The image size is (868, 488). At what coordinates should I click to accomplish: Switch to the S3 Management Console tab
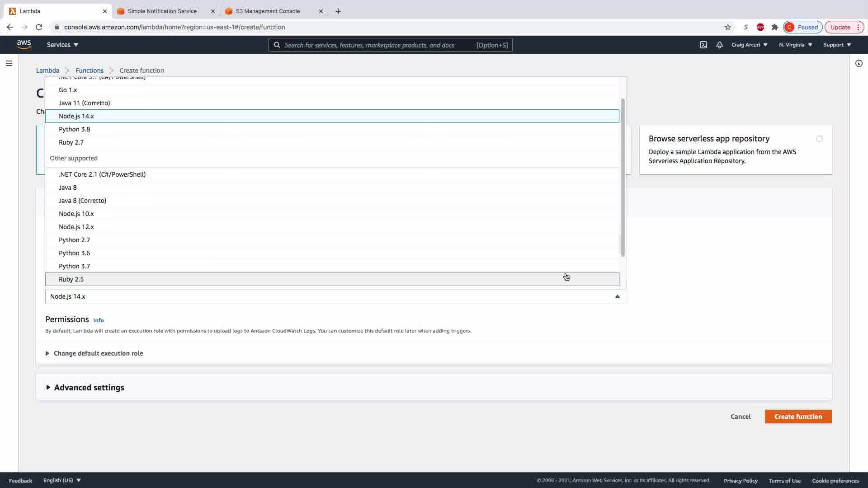tap(268, 11)
